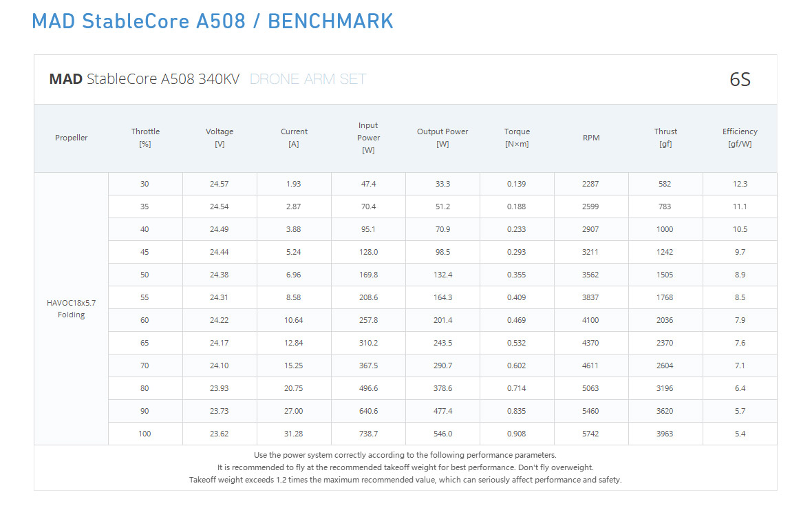812x519 pixels.
Task: Select the Thrust [gf] column header
Action: click(665, 138)
